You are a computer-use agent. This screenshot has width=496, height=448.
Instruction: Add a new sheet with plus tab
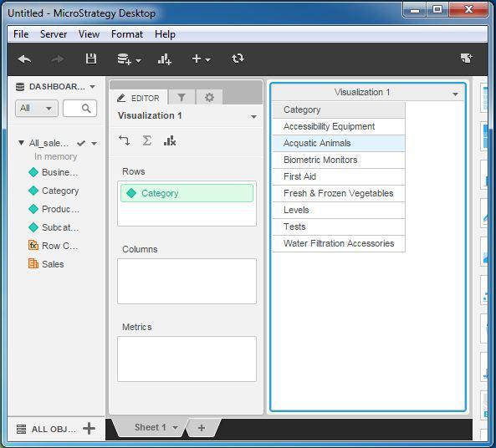[202, 428]
